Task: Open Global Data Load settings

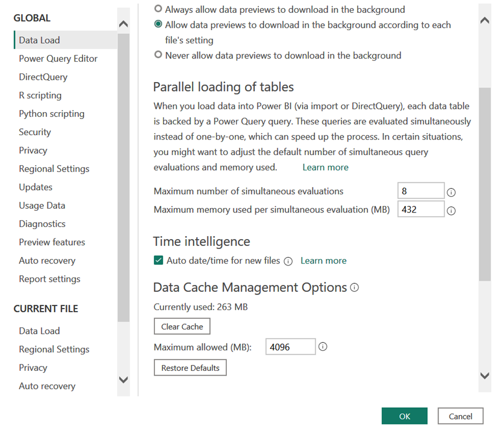Action: tap(65, 40)
